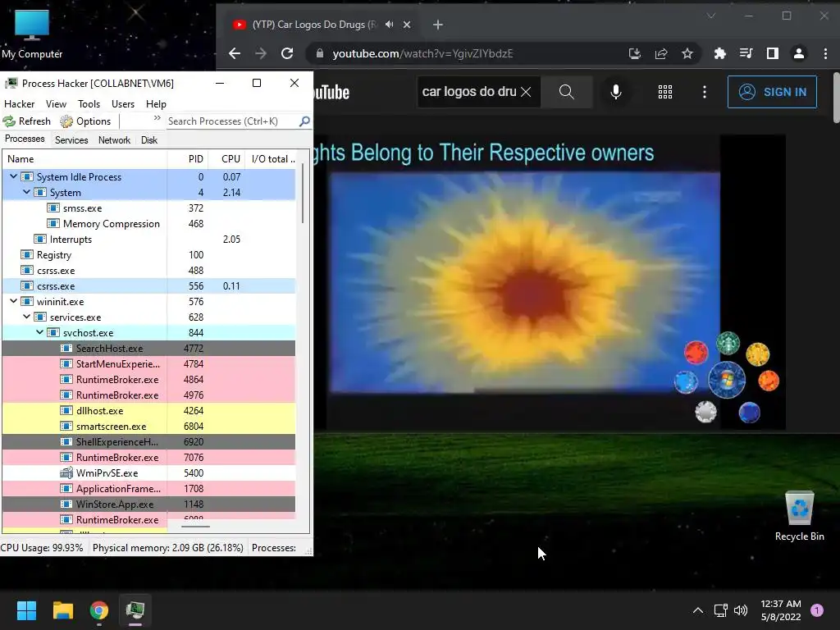The width and height of the screenshot is (840, 630).
Task: Reload the YouTube page in Chrome
Action: (x=287, y=53)
